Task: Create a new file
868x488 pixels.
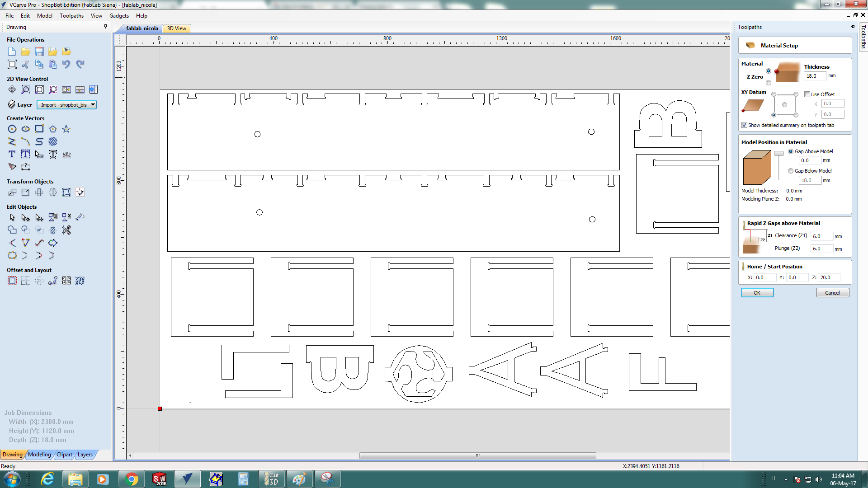Action: point(12,52)
